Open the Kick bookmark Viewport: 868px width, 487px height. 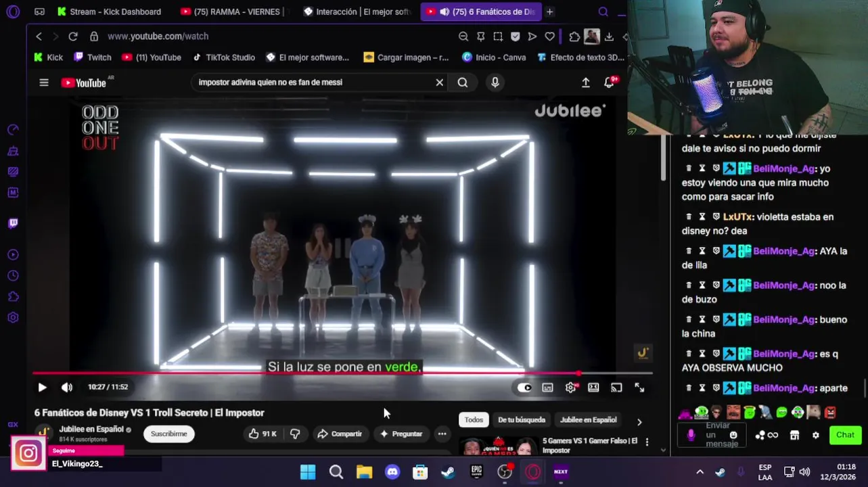pos(49,57)
